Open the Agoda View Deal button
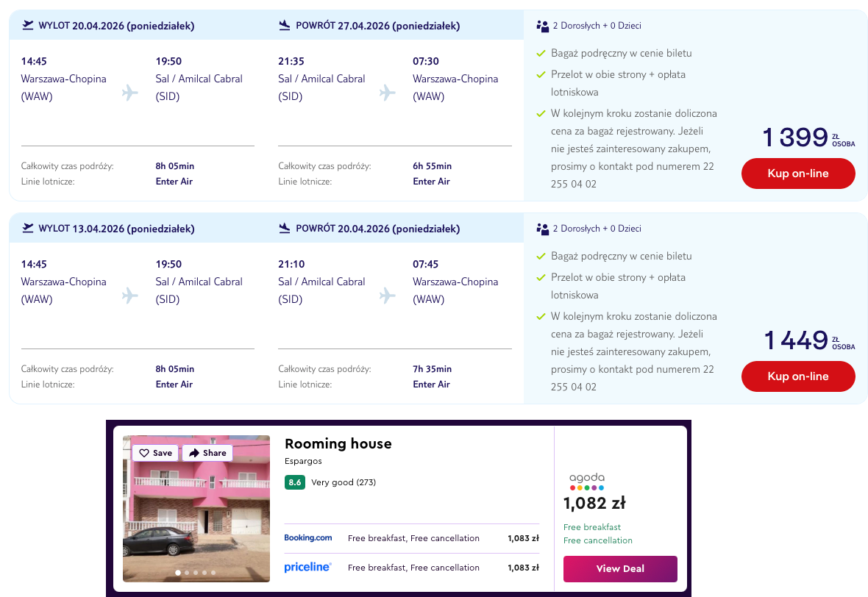868x597 pixels. [620, 568]
